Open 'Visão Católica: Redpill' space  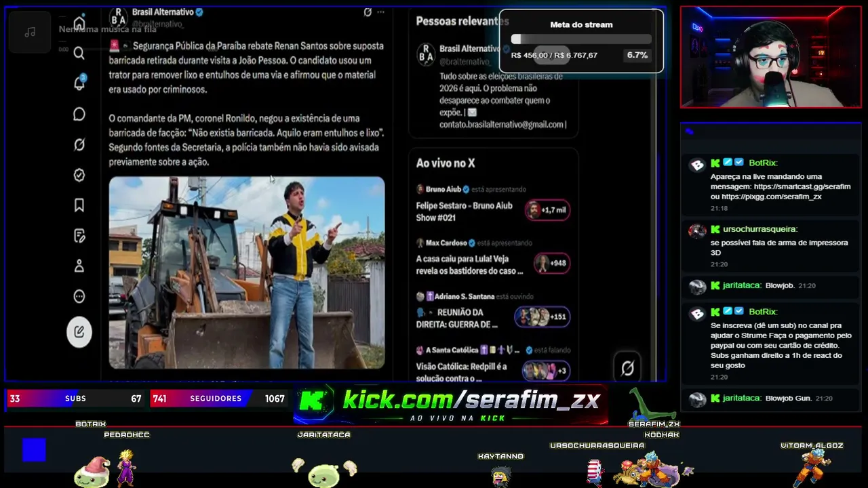click(x=462, y=373)
